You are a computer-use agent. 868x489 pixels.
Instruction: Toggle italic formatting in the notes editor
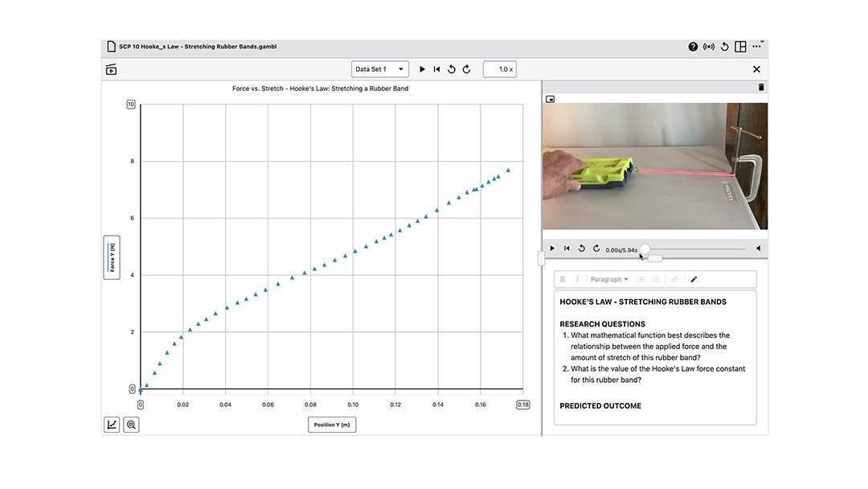[x=577, y=280]
